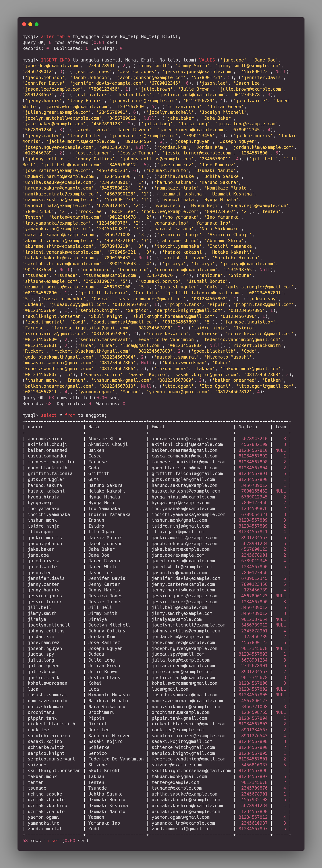Click the Miyamoto Musashi name cell

pos(109,695)
